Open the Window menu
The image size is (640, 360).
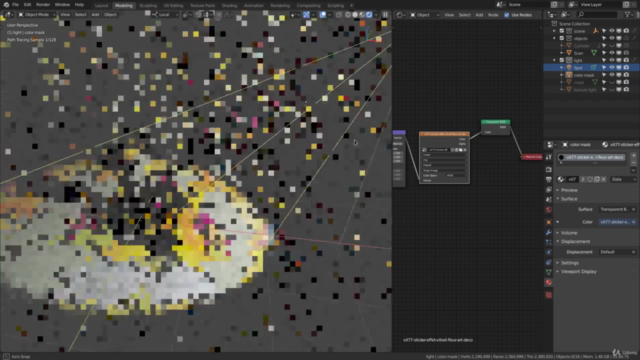tap(62, 5)
